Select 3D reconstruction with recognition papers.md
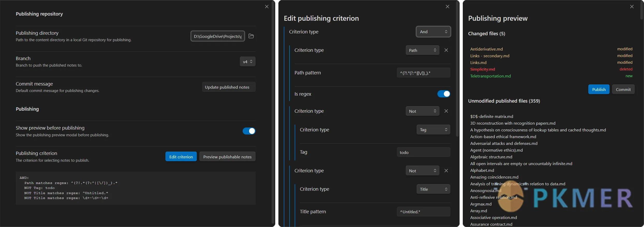Screen dimensions: 644x227 click(513, 123)
